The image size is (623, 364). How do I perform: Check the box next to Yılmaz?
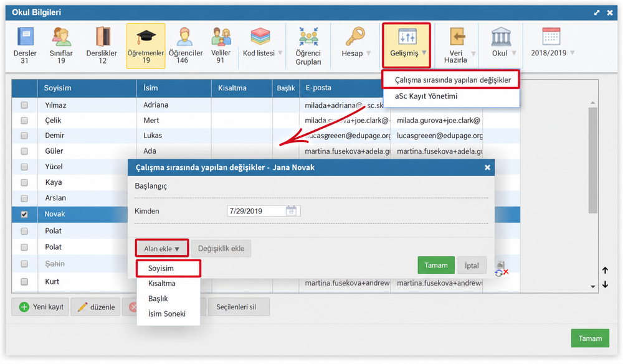(24, 105)
